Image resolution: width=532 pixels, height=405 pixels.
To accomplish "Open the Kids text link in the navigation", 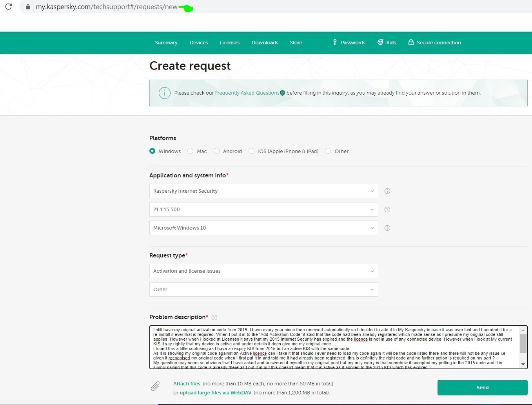I will point(391,42).
